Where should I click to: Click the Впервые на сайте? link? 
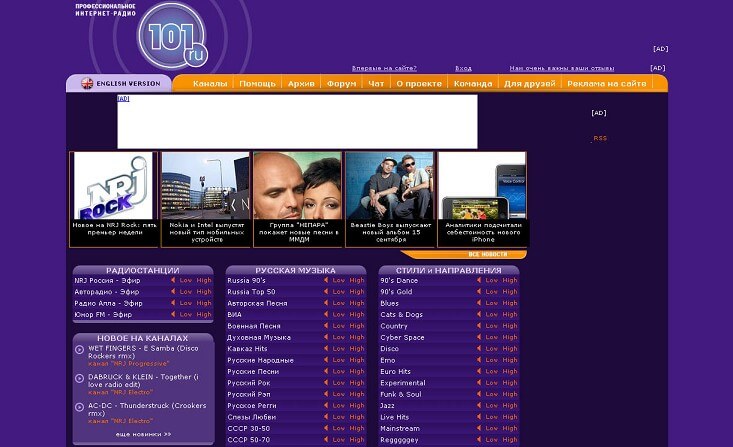pyautogui.click(x=384, y=68)
